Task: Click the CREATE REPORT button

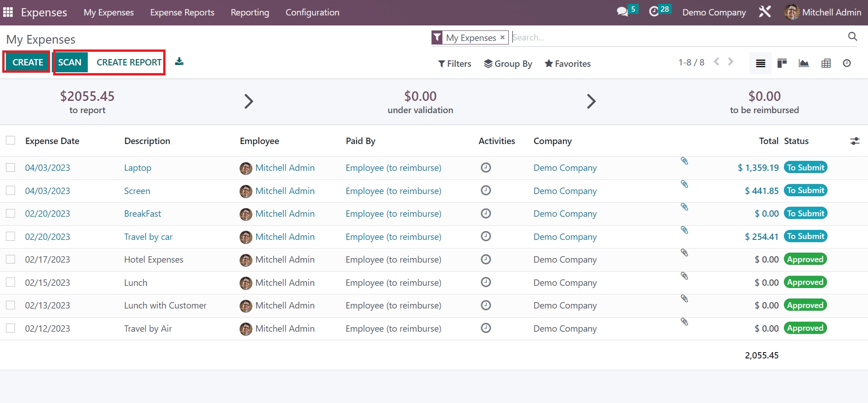Action: pyautogui.click(x=129, y=62)
